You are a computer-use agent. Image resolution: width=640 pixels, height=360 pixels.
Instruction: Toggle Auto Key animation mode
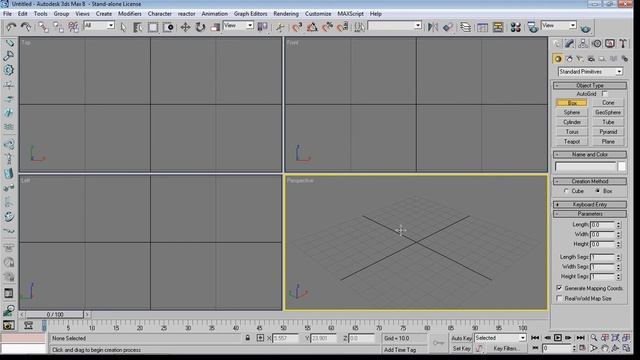click(x=461, y=338)
